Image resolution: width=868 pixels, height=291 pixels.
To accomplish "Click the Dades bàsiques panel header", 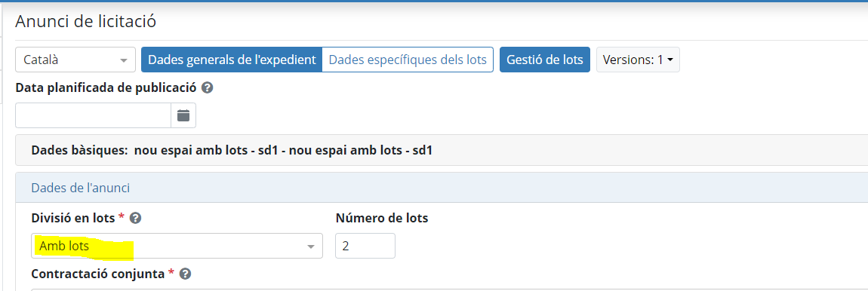I will coord(442,150).
